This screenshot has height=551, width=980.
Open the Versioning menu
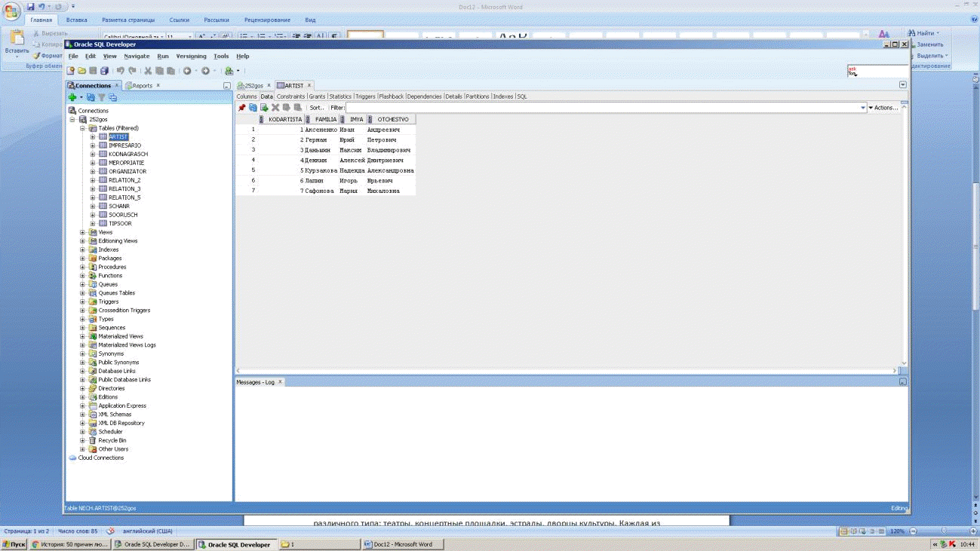[x=191, y=57]
